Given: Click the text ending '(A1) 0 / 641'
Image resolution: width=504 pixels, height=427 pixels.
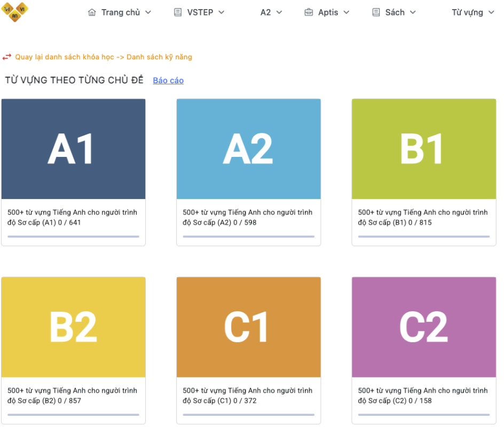Looking at the screenshot, I should (72, 218).
